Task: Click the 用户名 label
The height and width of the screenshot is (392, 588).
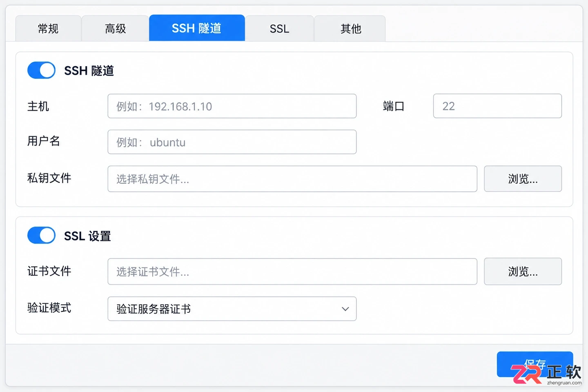Action: coord(44,141)
